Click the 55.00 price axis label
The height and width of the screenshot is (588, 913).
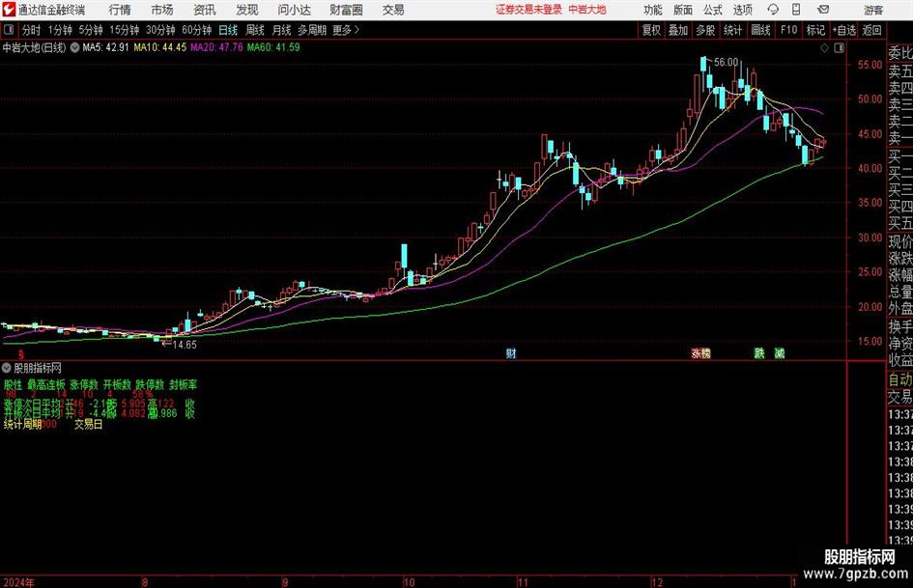click(x=870, y=66)
